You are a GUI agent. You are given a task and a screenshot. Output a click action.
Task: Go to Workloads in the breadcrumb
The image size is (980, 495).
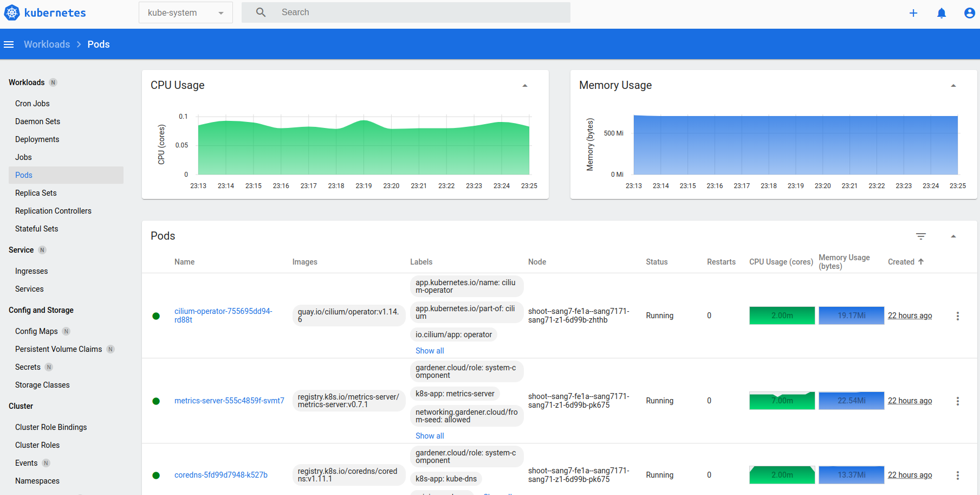[47, 44]
